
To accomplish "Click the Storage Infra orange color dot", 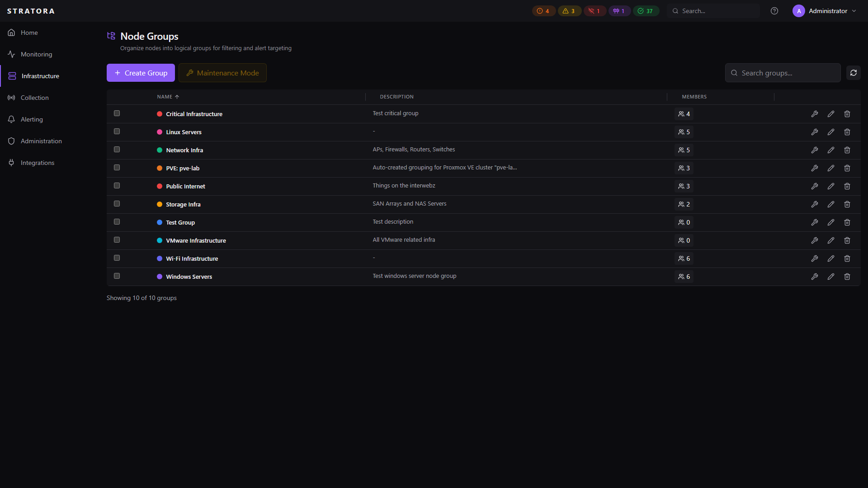I will coord(160,204).
